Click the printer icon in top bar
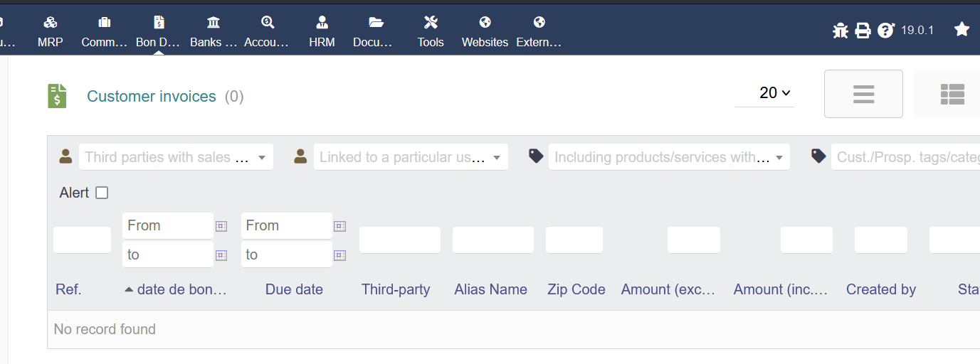Viewport: 980px width, 364px height. (x=863, y=31)
